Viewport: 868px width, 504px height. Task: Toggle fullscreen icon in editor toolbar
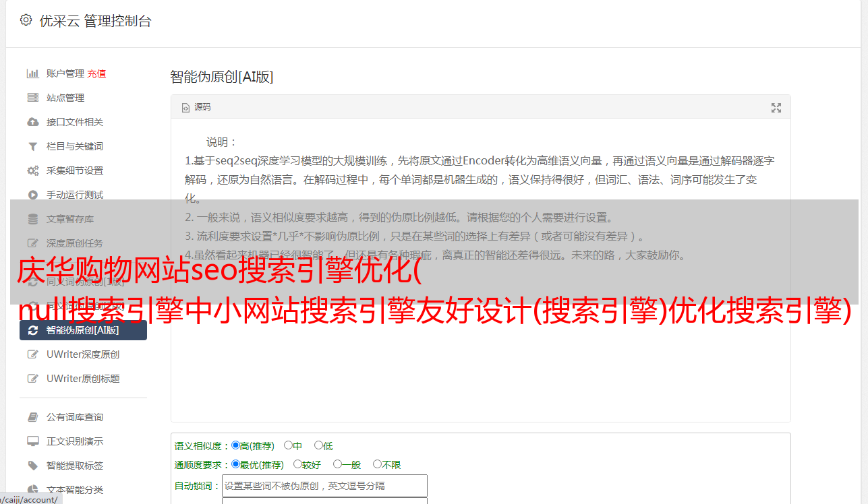click(x=776, y=108)
